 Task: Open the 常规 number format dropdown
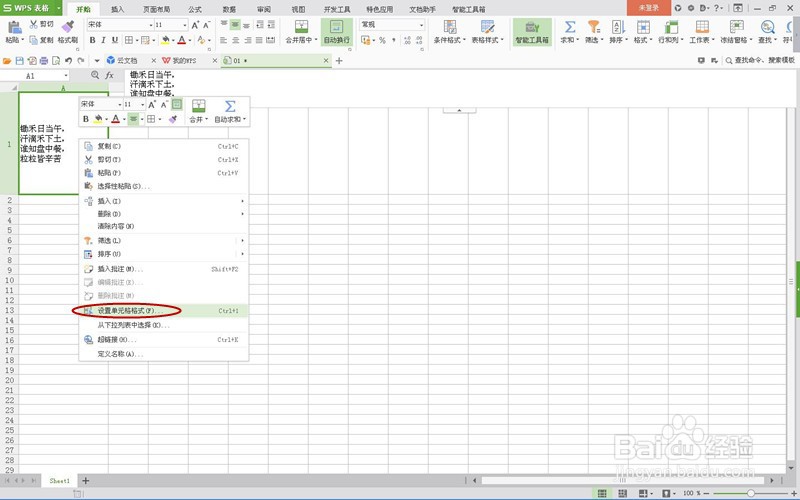click(421, 25)
